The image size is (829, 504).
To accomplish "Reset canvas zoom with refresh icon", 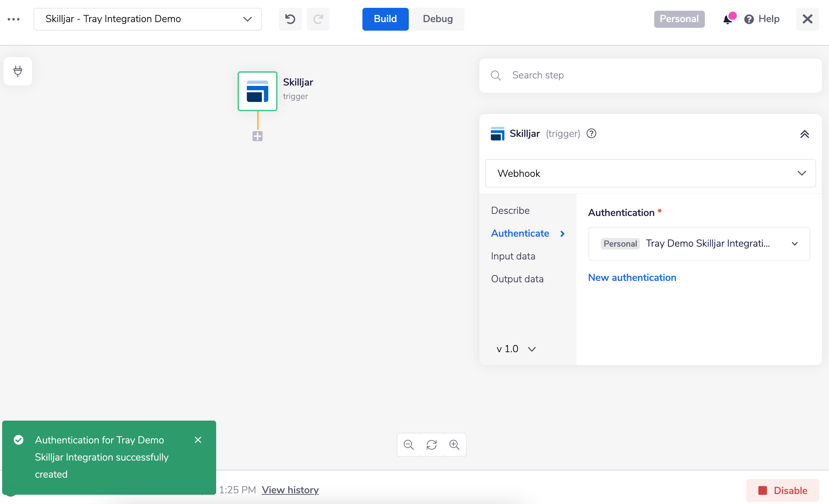I will [x=432, y=444].
